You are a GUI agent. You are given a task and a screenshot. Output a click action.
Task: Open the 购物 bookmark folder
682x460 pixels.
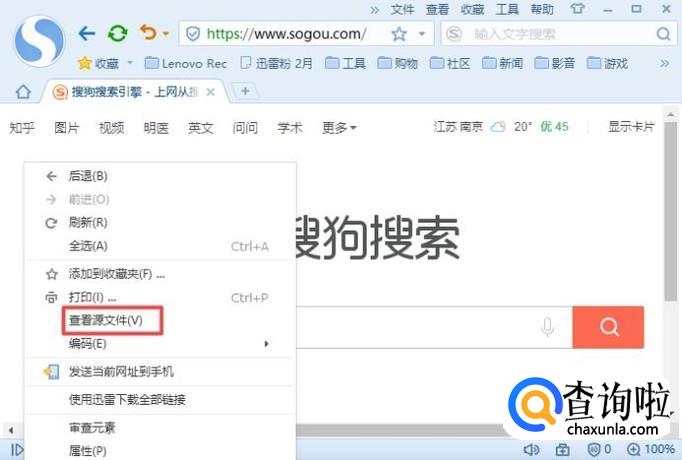398,63
